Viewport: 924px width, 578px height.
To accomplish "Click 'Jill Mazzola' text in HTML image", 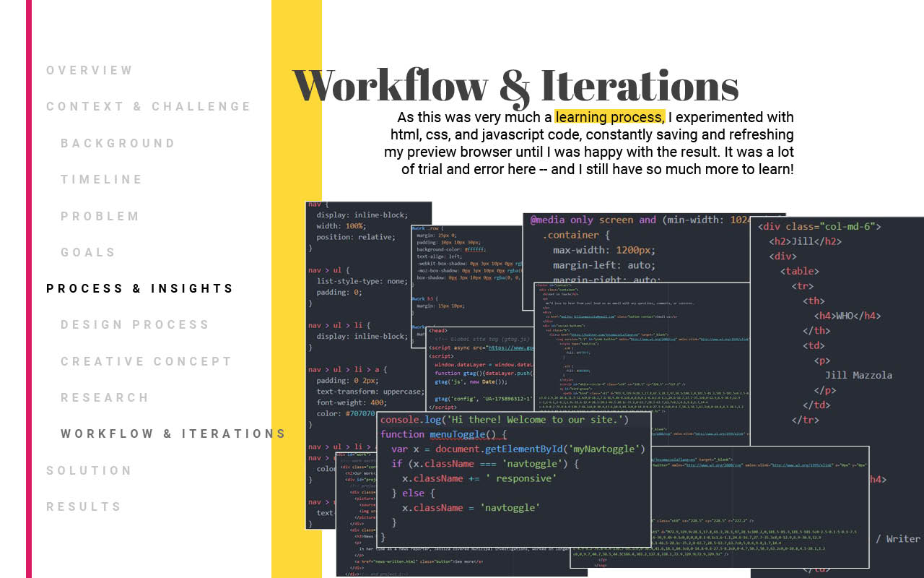I will 858,375.
